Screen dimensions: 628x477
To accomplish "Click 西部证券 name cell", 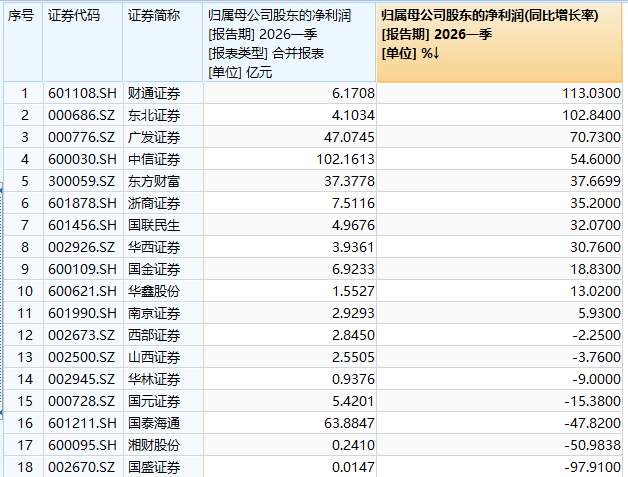I will pos(163,335).
